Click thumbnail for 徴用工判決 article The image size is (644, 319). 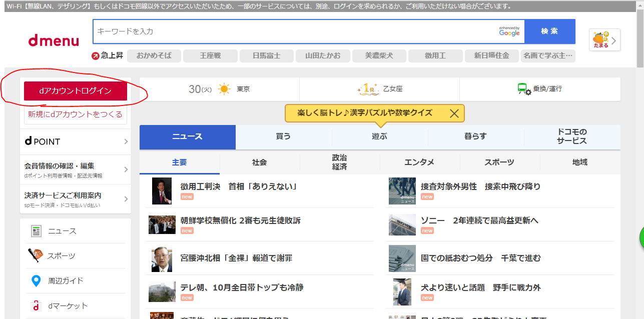[162, 191]
